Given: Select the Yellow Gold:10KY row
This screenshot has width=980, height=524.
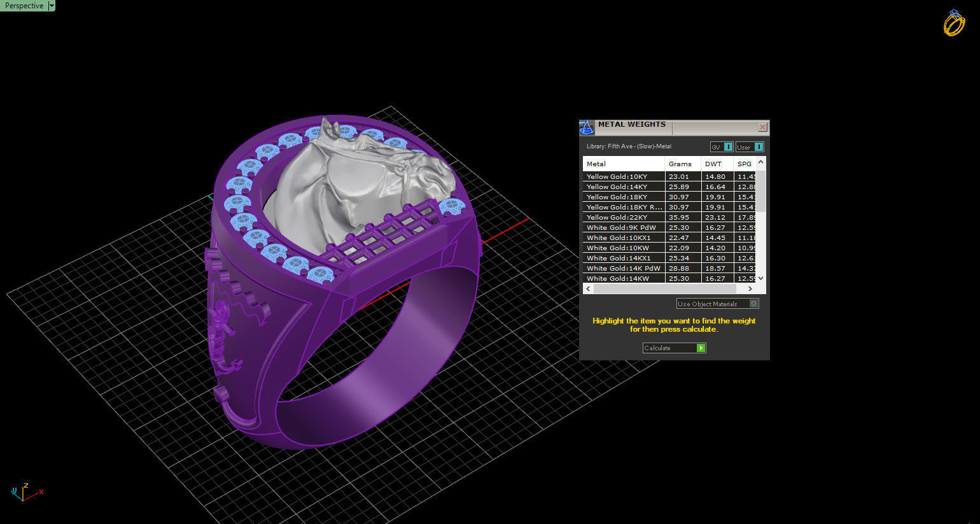Looking at the screenshot, I should click(669, 176).
